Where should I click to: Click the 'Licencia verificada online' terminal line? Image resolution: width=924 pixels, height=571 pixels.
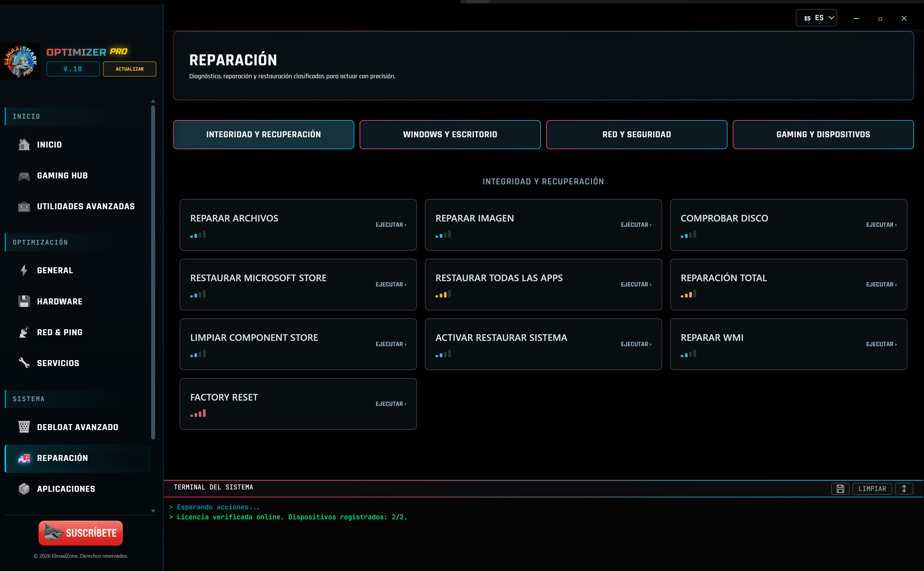[x=288, y=517]
